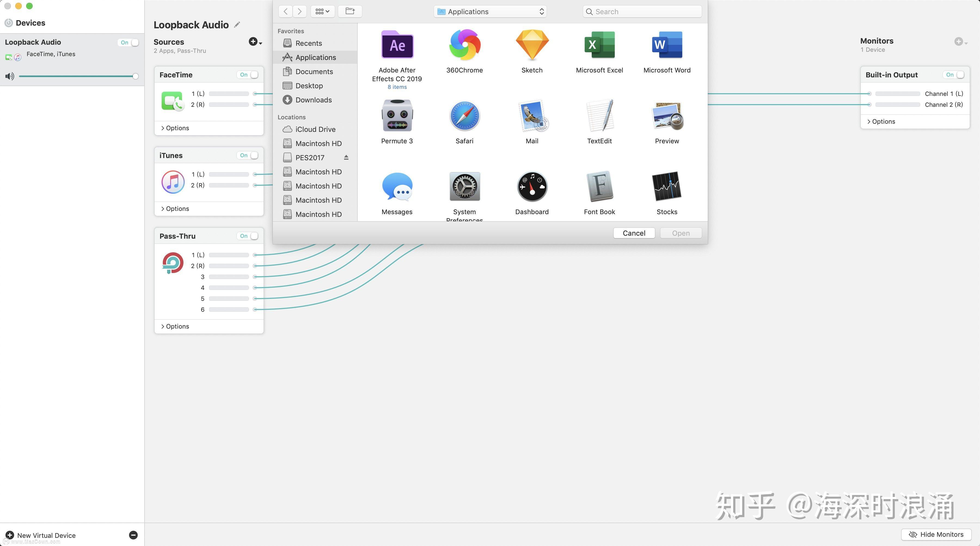Select Downloads in the Favorites sidebar
The height and width of the screenshot is (546, 980).
pyautogui.click(x=314, y=100)
